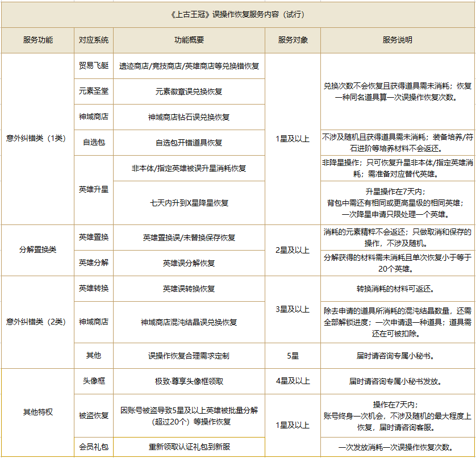Select 神域商店 cell in the 混沌结晶 row

coord(94,322)
